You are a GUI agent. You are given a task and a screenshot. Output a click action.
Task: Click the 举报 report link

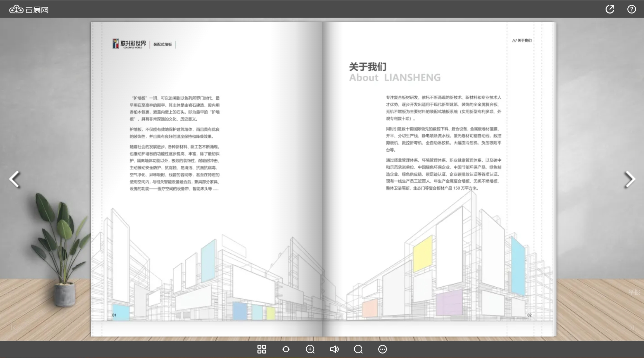click(634, 293)
